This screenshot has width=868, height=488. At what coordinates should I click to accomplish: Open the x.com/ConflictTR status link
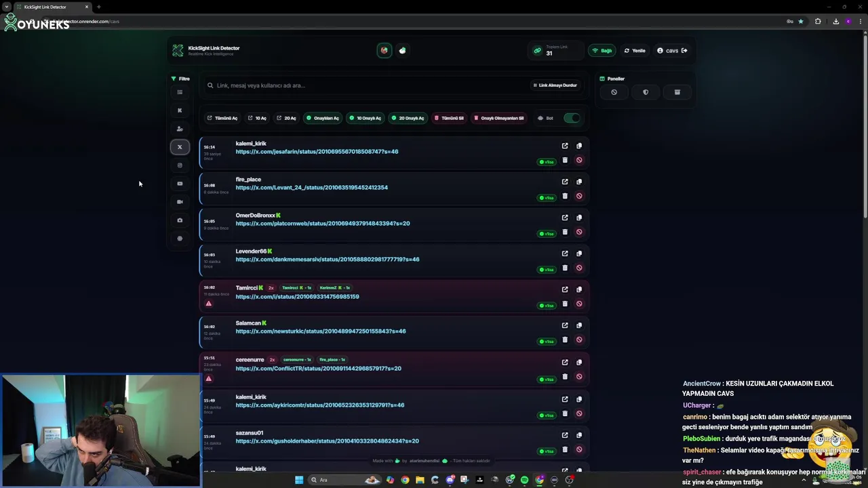pyautogui.click(x=319, y=369)
